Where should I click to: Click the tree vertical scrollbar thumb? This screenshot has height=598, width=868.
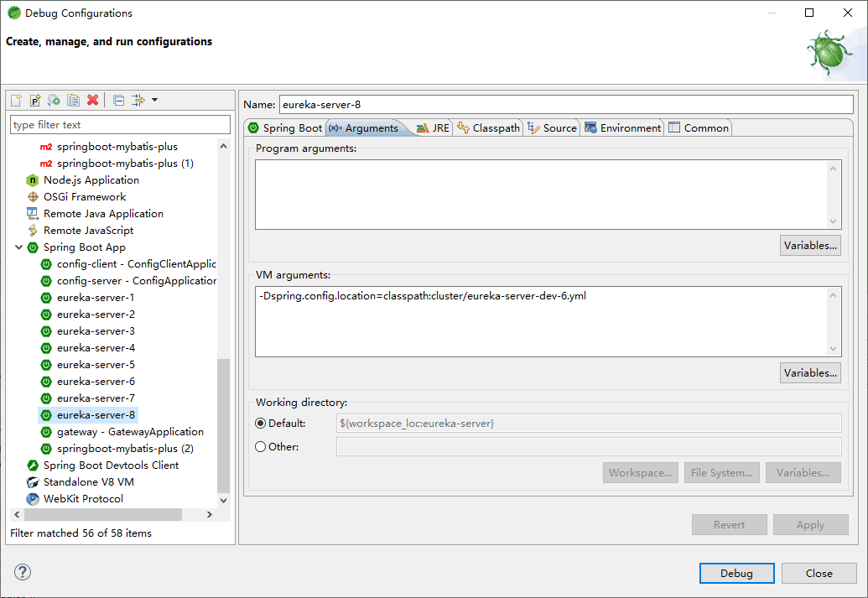tap(224, 425)
